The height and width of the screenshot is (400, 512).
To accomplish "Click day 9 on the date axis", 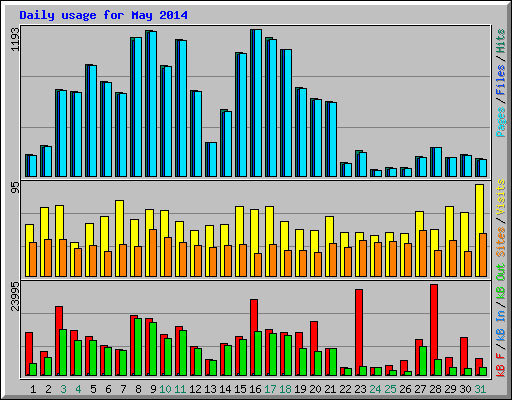I will 153,389.
